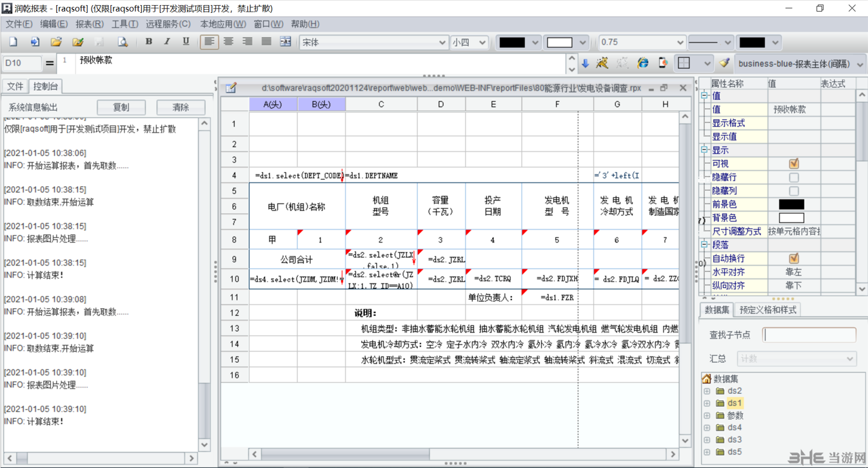The height and width of the screenshot is (468, 868).
Task: Click the cell name box showing D10
Action: coord(22,63)
